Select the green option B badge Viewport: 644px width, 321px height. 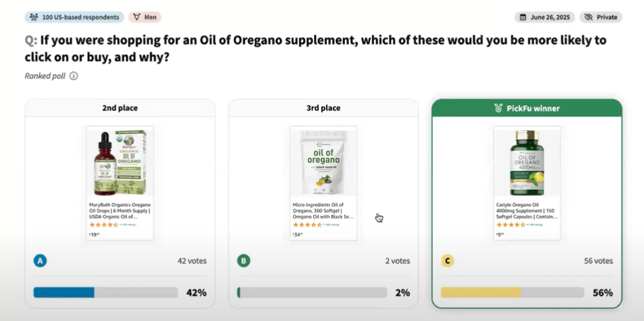tap(243, 261)
